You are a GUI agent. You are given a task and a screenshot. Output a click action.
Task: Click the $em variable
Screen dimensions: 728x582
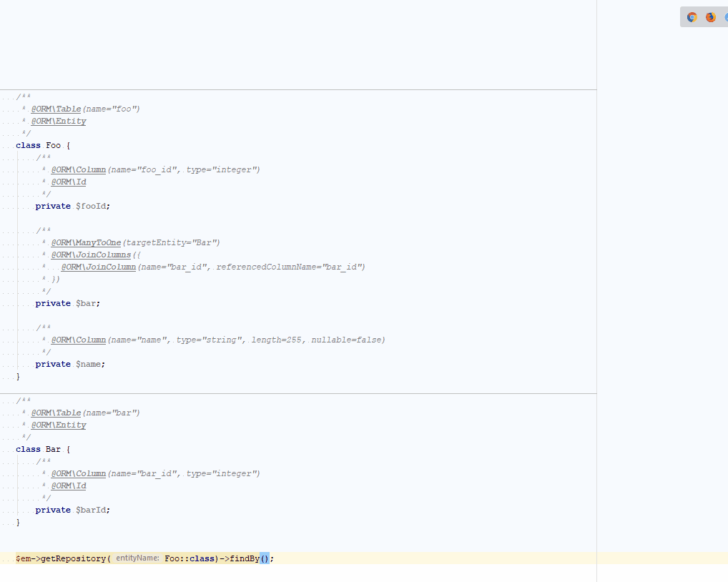coord(23,558)
